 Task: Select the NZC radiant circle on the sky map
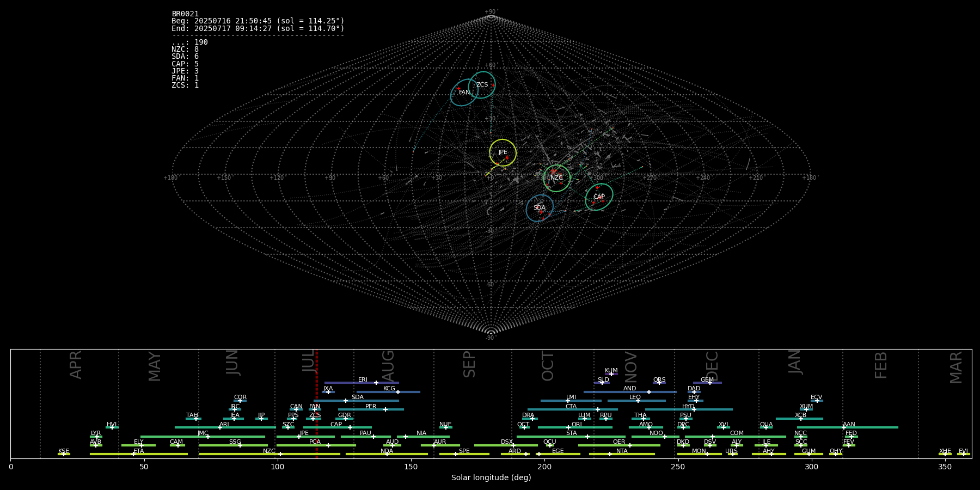[x=556, y=178]
